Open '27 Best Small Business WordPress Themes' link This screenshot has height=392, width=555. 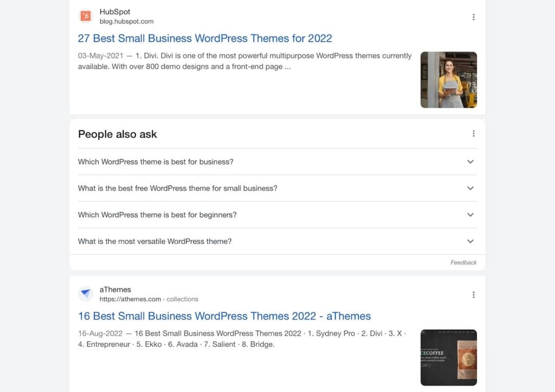[205, 38]
